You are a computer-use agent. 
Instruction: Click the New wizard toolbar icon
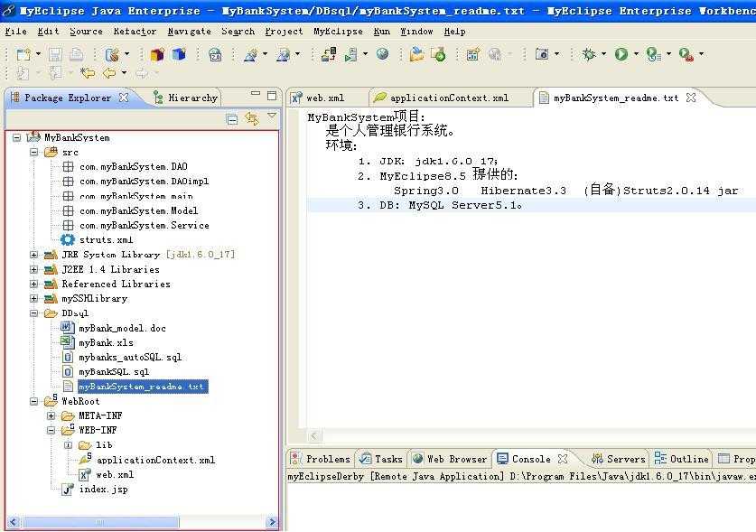coord(23,54)
